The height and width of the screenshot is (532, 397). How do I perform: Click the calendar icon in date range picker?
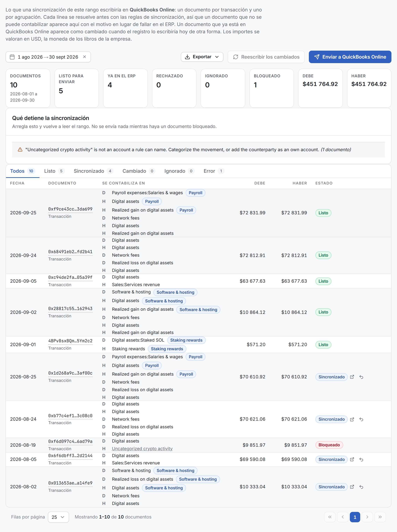[12, 57]
